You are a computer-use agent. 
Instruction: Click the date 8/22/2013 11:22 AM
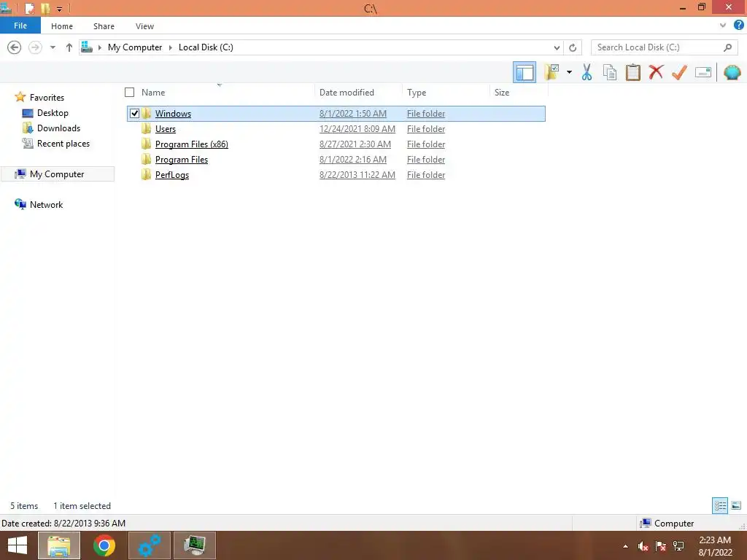tap(357, 174)
